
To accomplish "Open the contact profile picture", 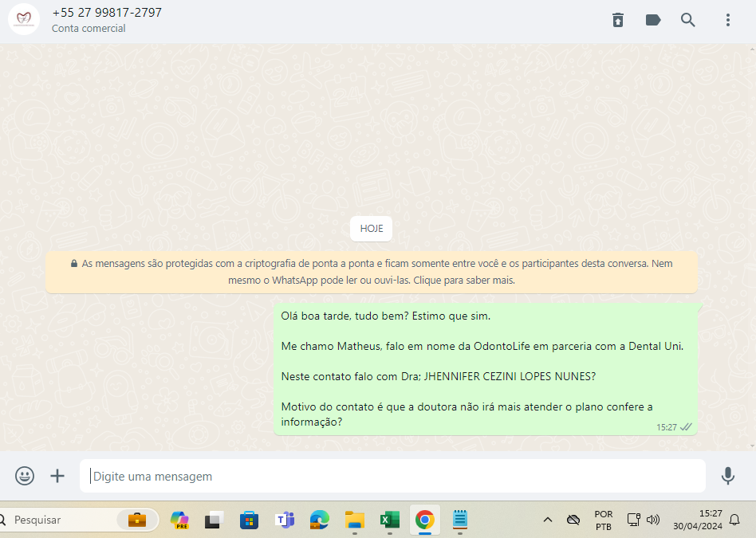I will click(x=24, y=19).
